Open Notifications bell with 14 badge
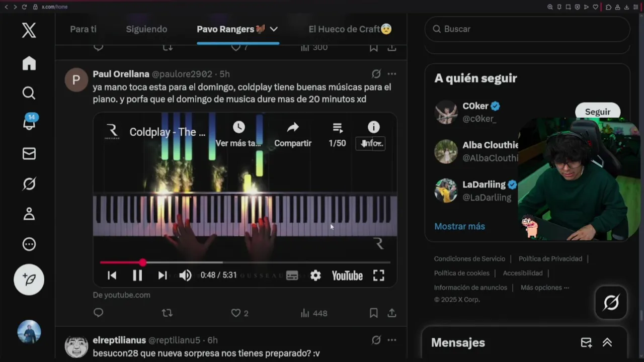Image resolution: width=644 pixels, height=362 pixels. point(29,123)
